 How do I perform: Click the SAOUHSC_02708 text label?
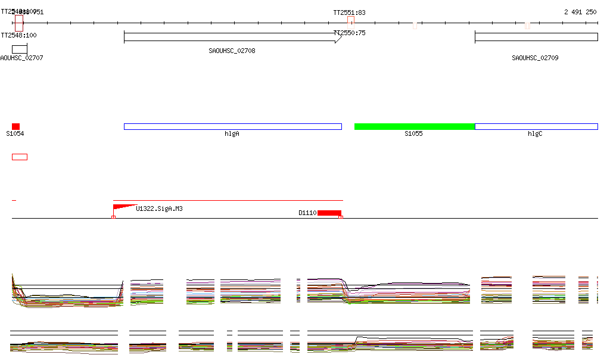pos(232,51)
